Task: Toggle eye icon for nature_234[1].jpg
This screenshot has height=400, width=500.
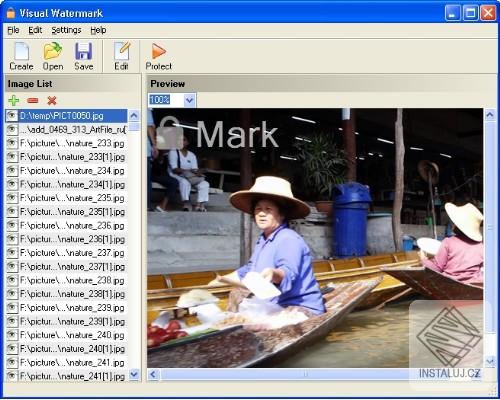Action: tap(12, 184)
